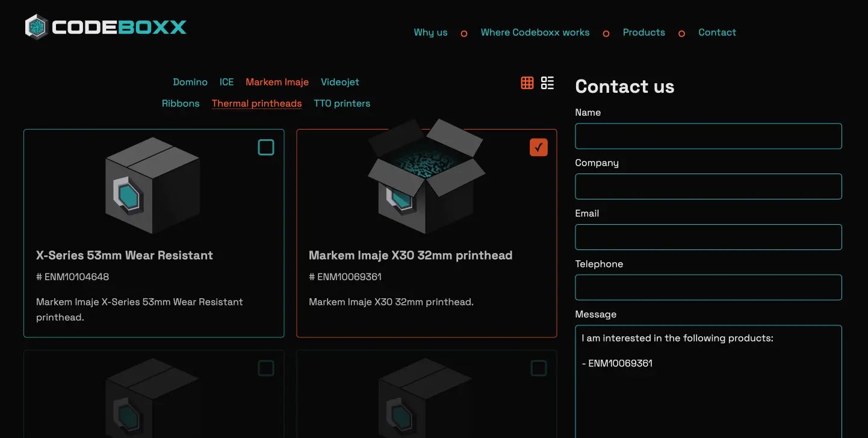Open Where Codeboxx works page
Image resolution: width=868 pixels, height=438 pixels.
[535, 33]
